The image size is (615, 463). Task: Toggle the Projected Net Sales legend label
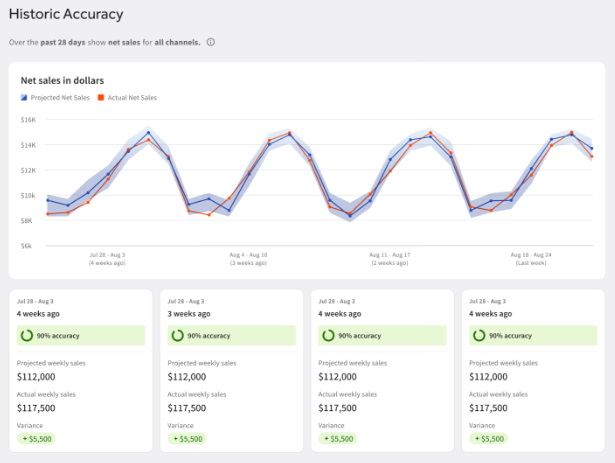click(60, 97)
